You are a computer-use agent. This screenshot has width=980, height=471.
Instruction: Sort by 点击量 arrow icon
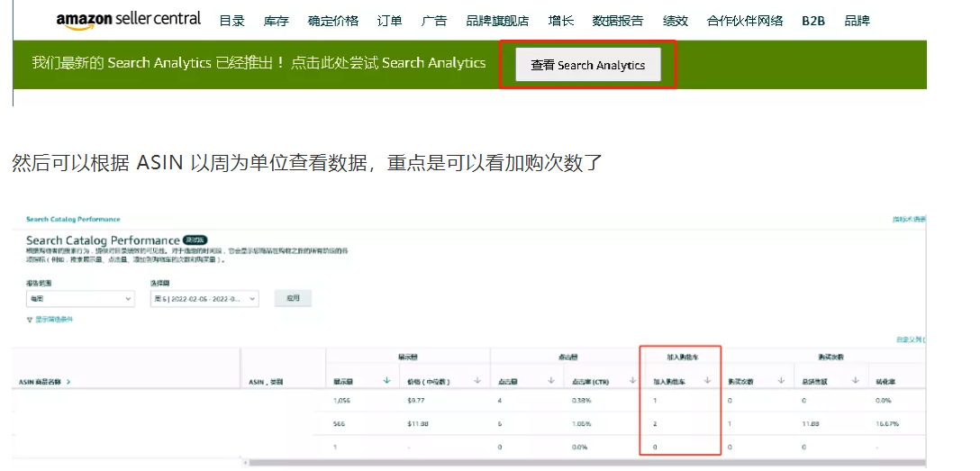551,380
